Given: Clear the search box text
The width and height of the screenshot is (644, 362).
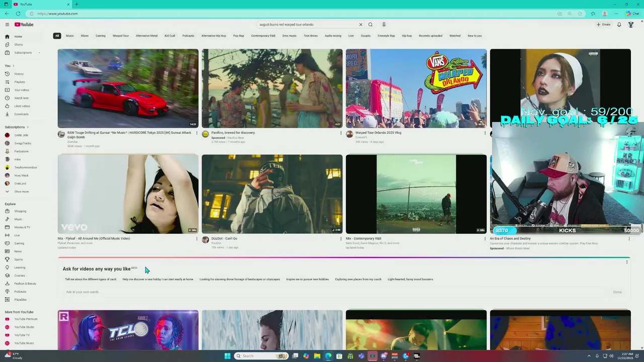Looking at the screenshot, I should (360, 24).
